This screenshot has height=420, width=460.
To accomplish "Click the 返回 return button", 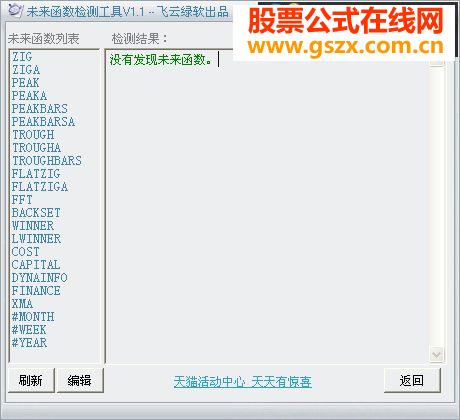I will (x=412, y=380).
